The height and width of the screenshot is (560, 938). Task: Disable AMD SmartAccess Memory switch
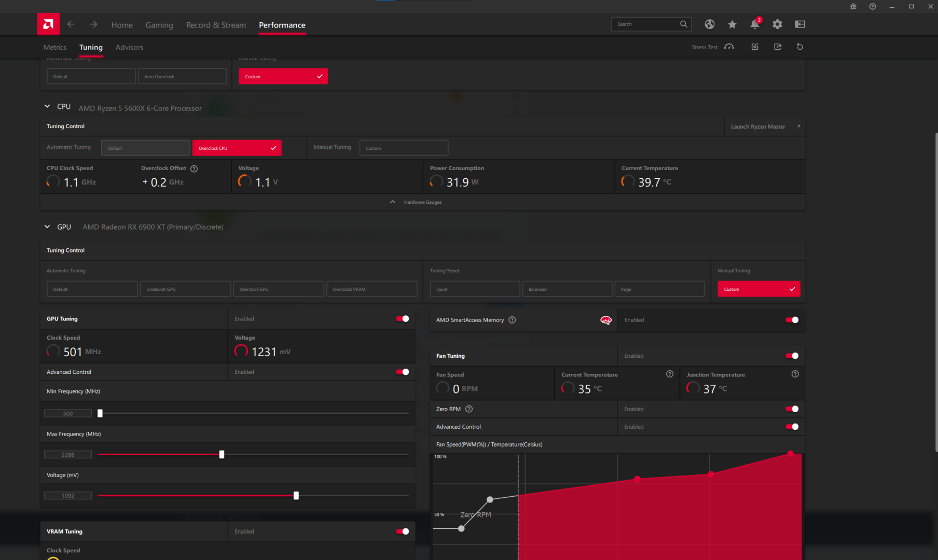[792, 320]
